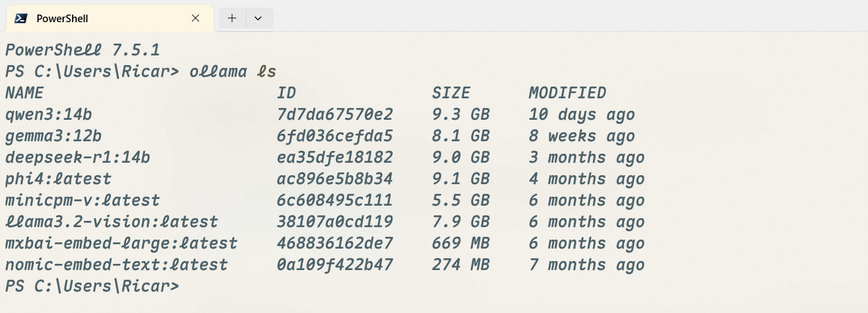
Task: Click the 669 MB size value
Action: (461, 243)
